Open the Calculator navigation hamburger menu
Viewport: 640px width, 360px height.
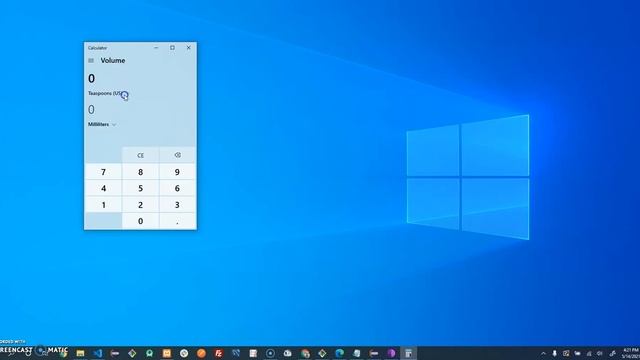click(91, 60)
